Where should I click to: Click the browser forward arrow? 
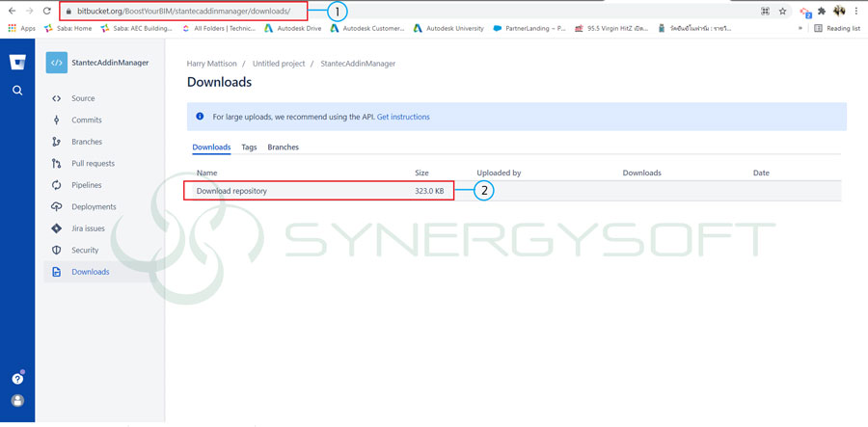tap(29, 11)
